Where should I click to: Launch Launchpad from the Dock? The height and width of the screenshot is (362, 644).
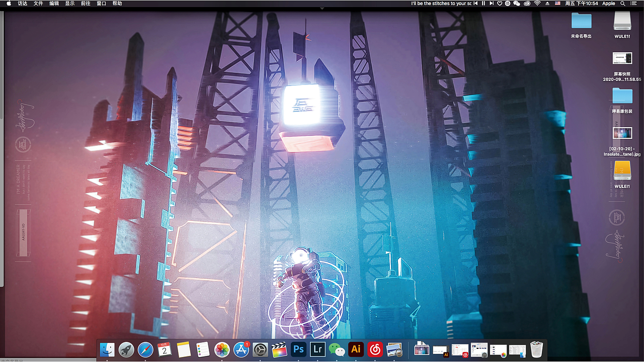point(126,349)
